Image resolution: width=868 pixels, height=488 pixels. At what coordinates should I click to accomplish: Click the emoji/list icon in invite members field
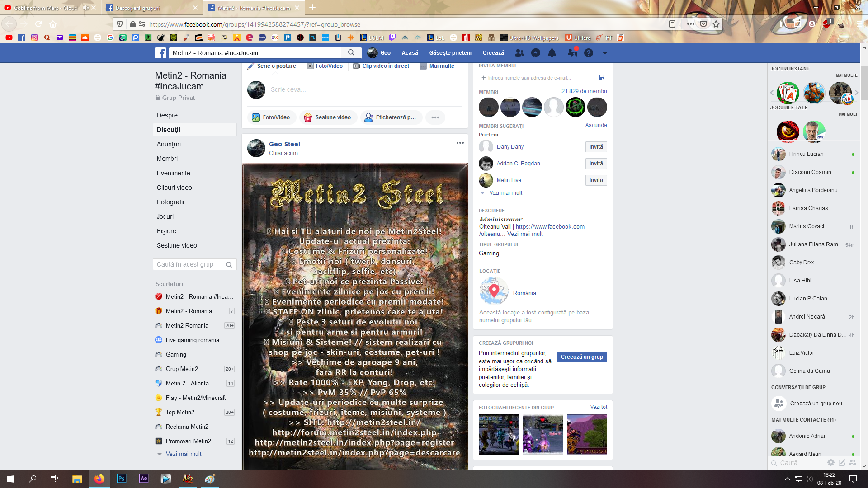point(602,77)
